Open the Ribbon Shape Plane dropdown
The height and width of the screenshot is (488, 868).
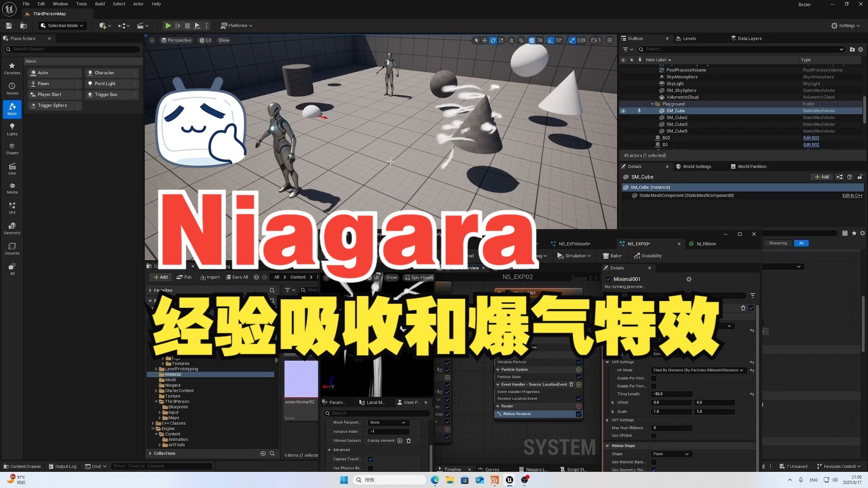point(671,454)
